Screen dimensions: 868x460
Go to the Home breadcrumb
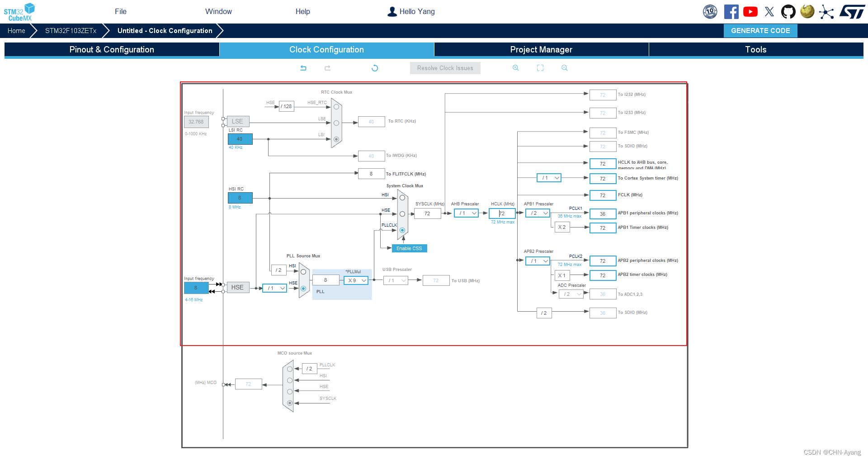pos(16,31)
